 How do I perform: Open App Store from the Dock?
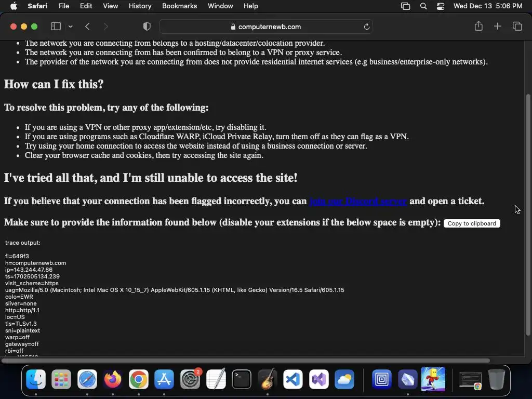pos(164,379)
